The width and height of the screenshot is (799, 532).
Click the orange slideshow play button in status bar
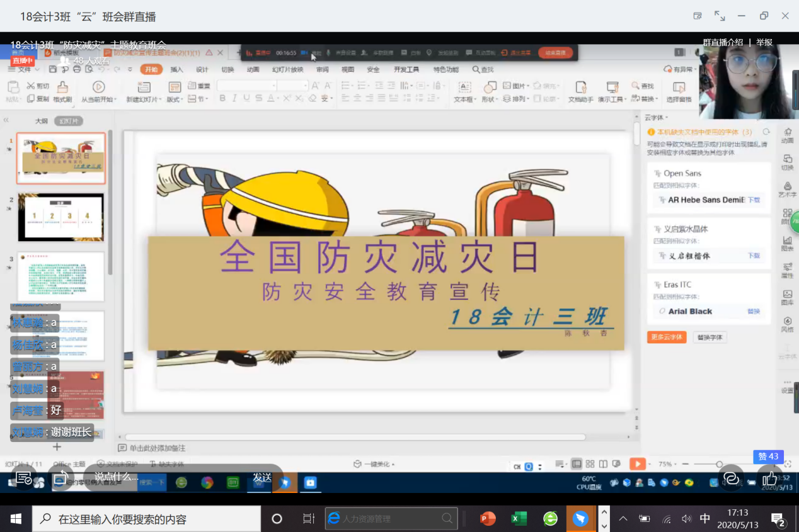[638, 464]
